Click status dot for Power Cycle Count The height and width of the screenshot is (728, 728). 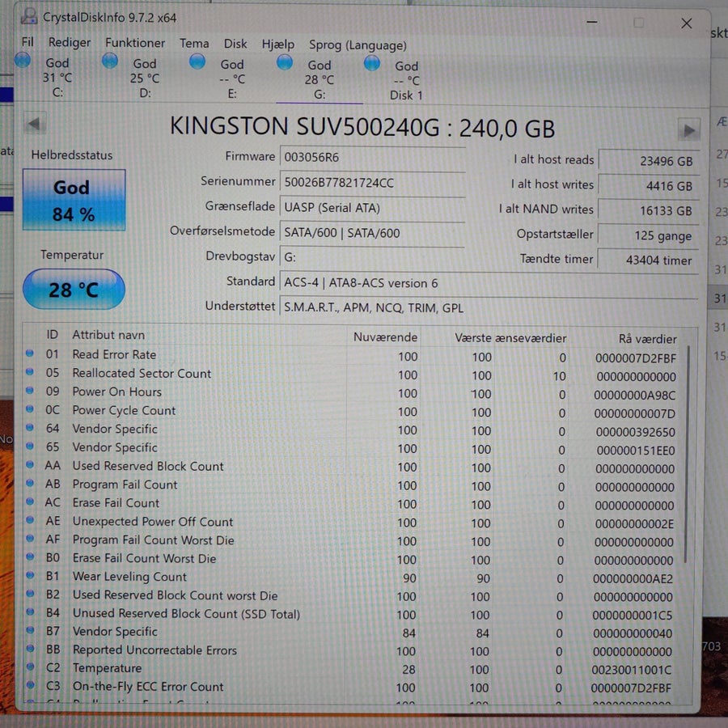click(30, 408)
